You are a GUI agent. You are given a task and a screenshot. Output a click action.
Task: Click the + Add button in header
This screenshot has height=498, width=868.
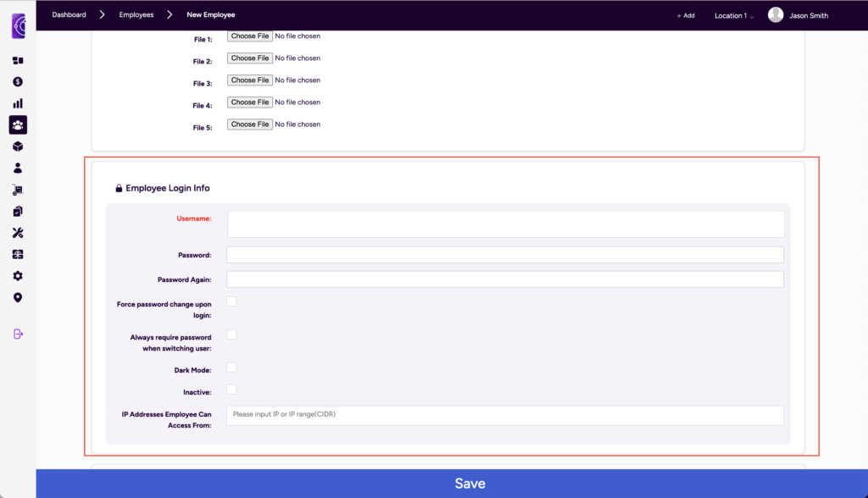tap(685, 15)
